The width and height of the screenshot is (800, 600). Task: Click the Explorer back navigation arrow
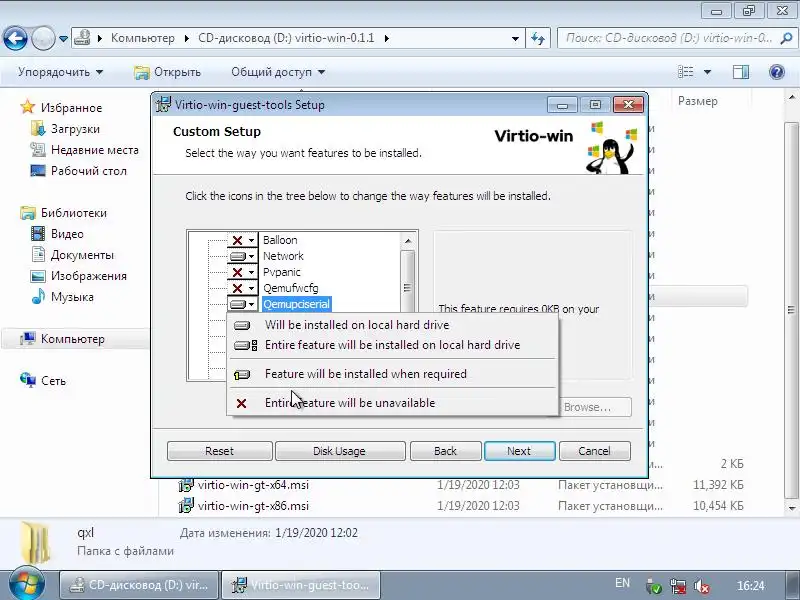[x=15, y=38]
